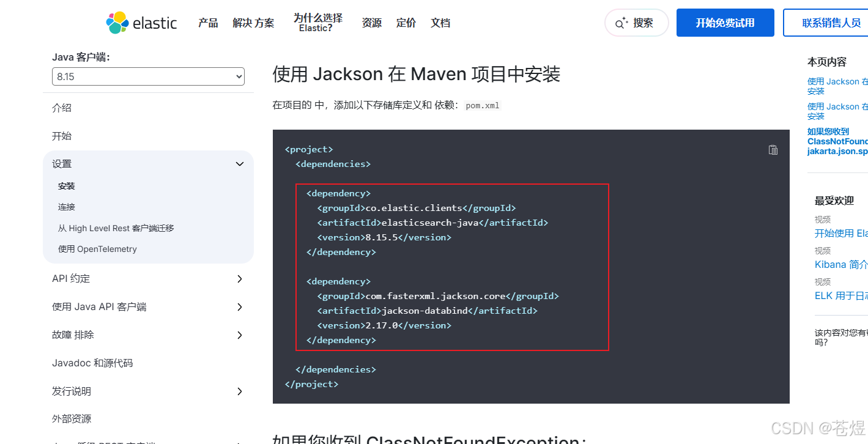The height and width of the screenshot is (444, 868).
Task: Click the com.fasterxml.jackson.core groupId line
Action: pos(438,296)
